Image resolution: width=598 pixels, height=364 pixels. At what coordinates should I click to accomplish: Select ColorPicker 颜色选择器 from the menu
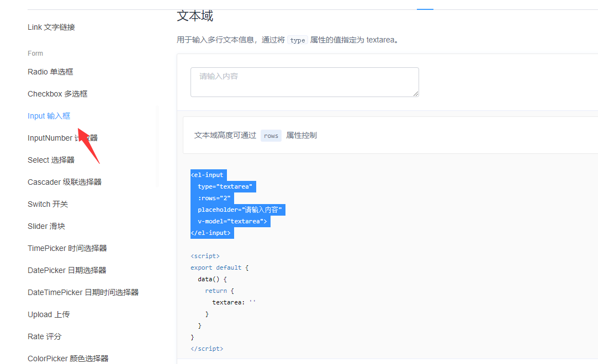tap(68, 358)
